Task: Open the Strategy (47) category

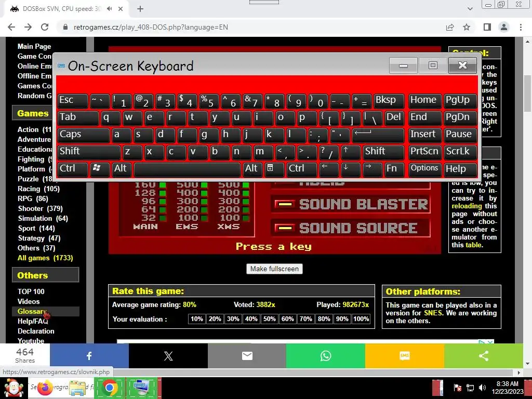Action: (39, 238)
